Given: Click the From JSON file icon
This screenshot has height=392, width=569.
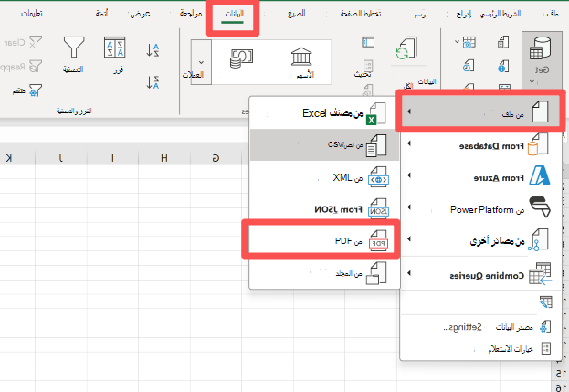Looking at the screenshot, I should pos(378,208).
